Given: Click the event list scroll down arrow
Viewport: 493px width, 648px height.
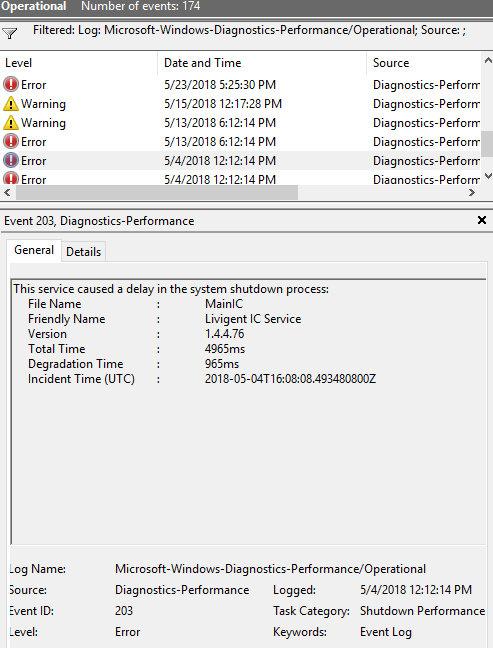Looking at the screenshot, I should (488, 176).
